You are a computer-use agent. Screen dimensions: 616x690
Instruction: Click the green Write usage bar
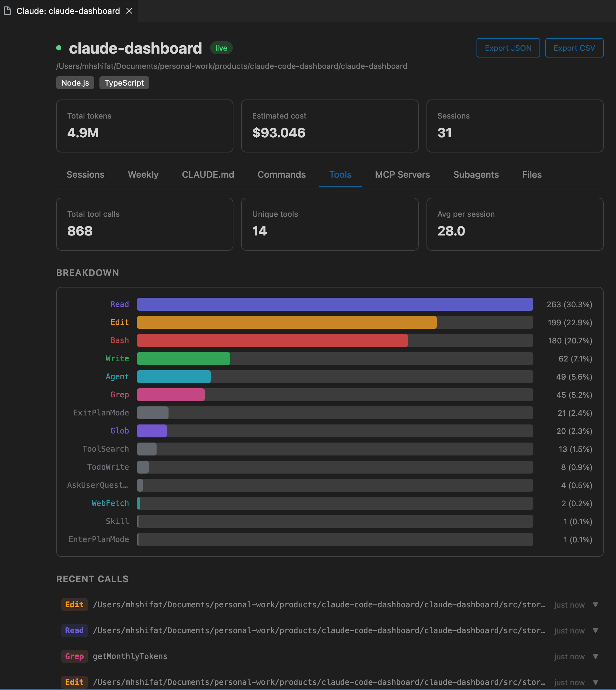[183, 359]
